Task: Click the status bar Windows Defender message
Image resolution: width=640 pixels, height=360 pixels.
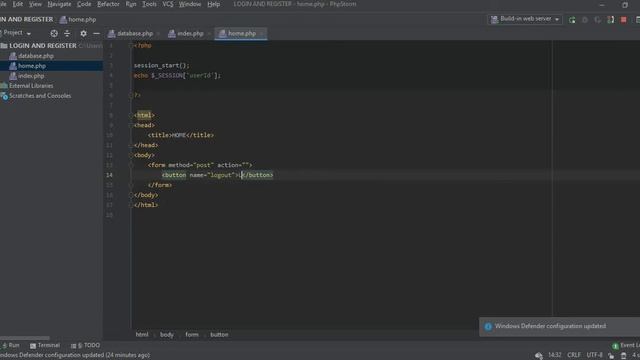Action: coord(75,355)
